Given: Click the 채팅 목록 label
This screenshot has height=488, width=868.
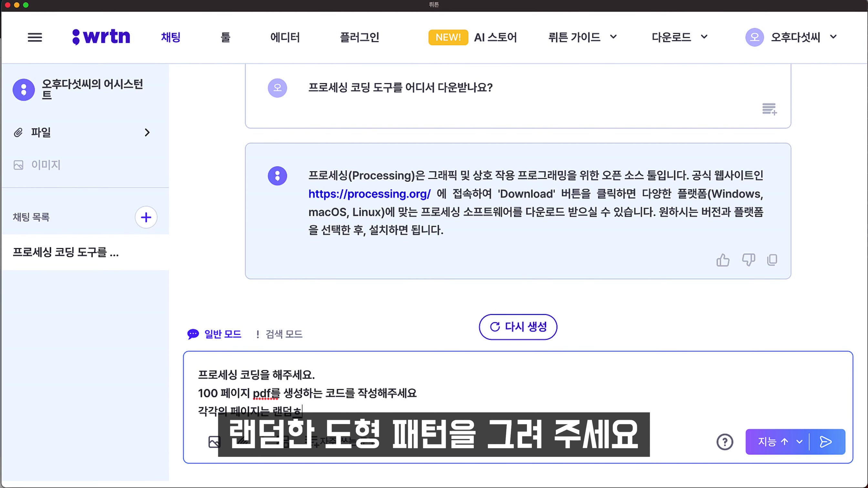Looking at the screenshot, I should point(31,217).
